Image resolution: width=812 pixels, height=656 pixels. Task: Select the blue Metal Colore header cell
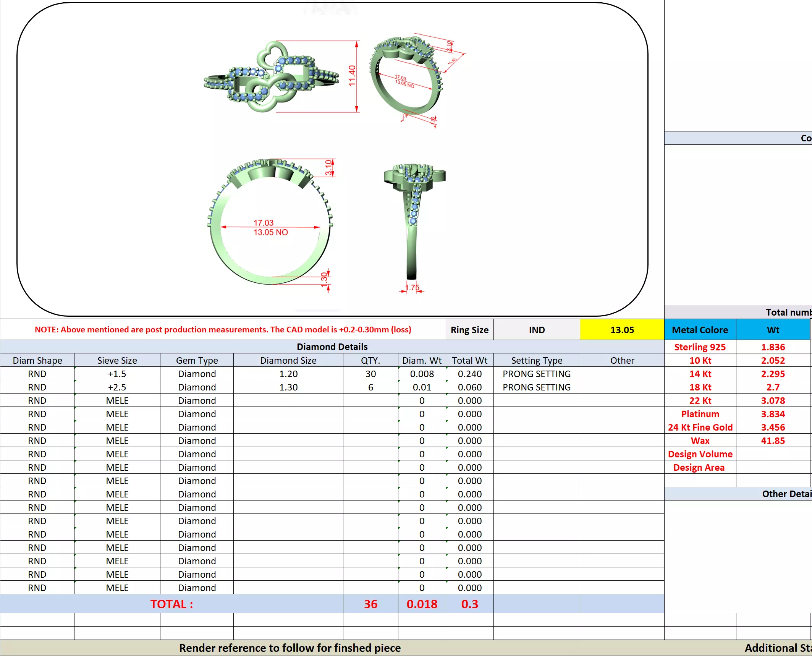pyautogui.click(x=700, y=330)
